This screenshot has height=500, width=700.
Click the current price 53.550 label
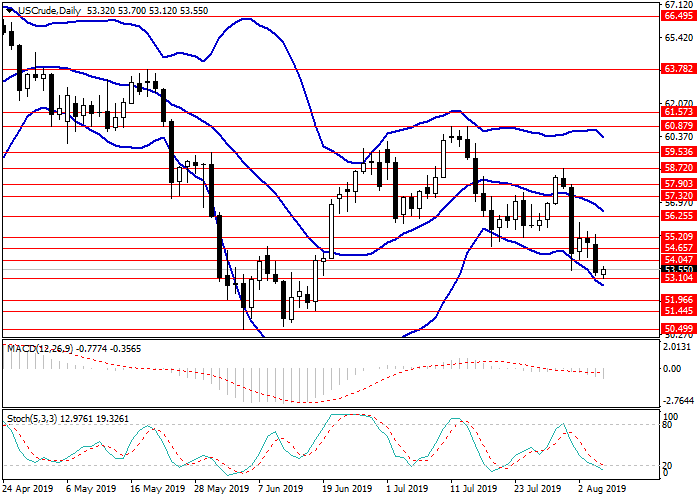(679, 269)
